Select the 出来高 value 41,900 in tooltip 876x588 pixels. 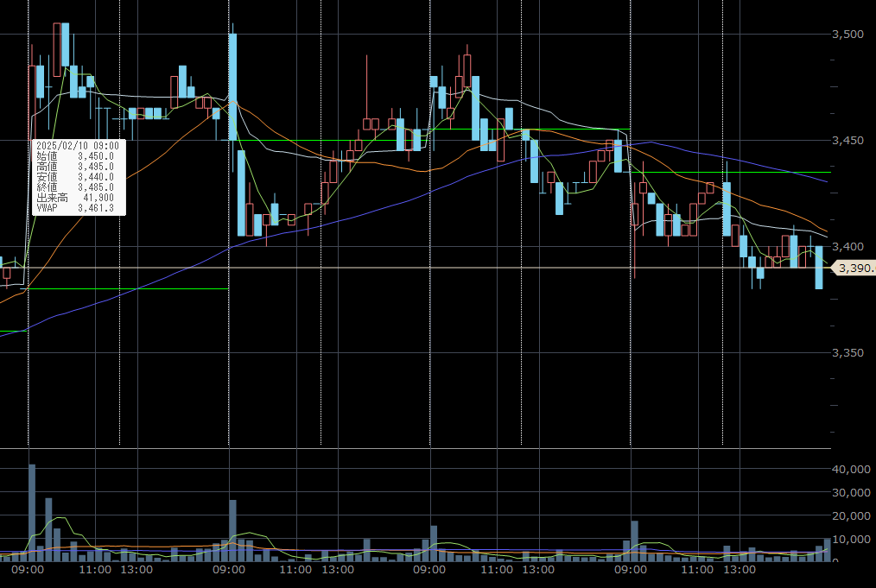coord(98,198)
